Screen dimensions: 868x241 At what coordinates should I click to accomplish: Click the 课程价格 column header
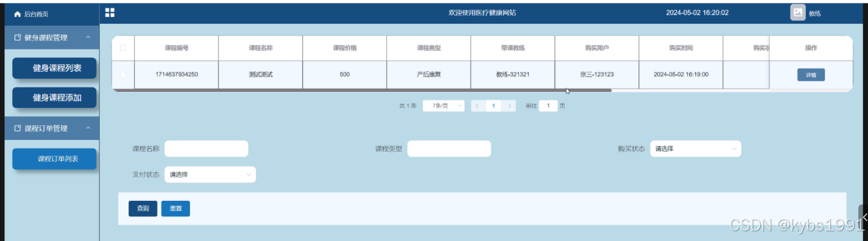(x=345, y=48)
